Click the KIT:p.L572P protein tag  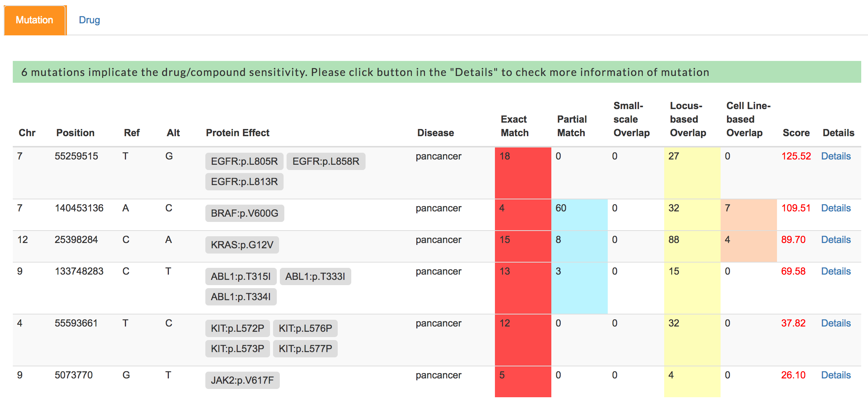[237, 328]
